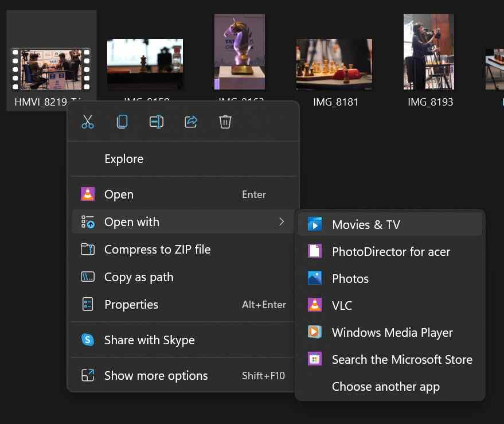Click the Copy as path icon
The image size is (504, 424).
[x=88, y=277]
